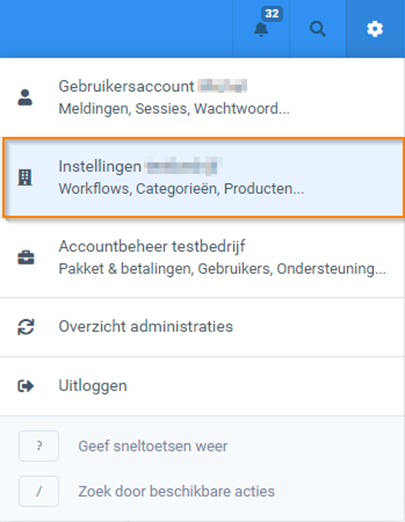
Task: Click the building icon beside Instellingen
Action: (x=25, y=177)
